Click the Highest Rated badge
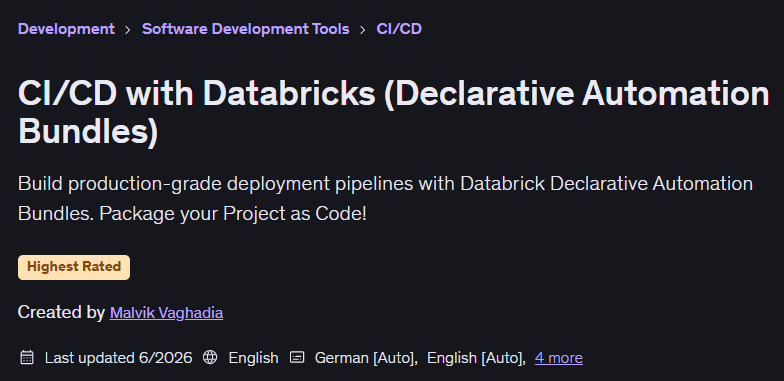 click(74, 267)
